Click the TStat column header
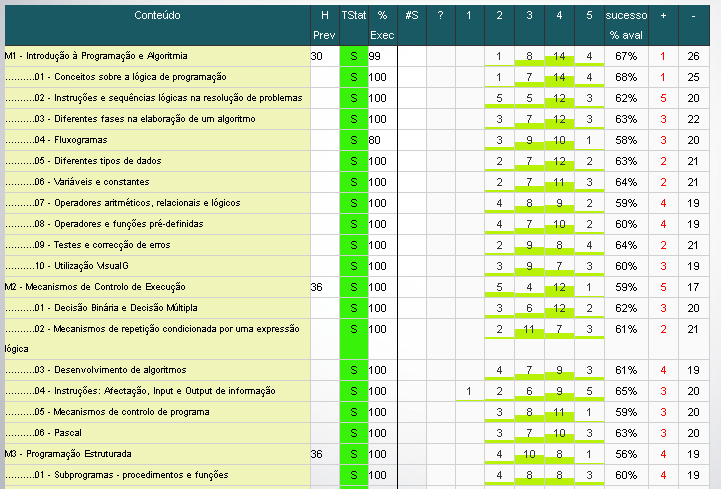This screenshot has height=489, width=721. [353, 16]
